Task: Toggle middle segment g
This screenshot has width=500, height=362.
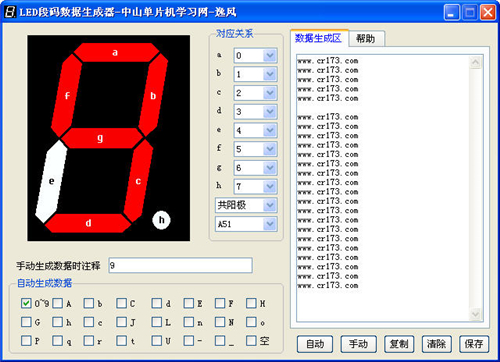Action: (102, 138)
